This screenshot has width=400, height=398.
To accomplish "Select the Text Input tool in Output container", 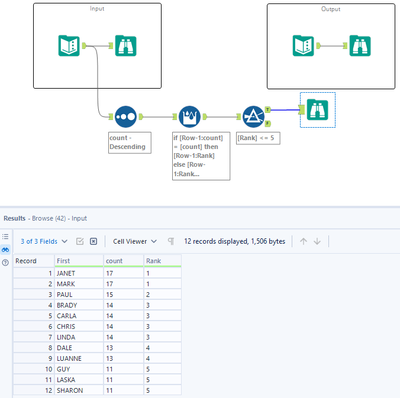I will click(303, 46).
